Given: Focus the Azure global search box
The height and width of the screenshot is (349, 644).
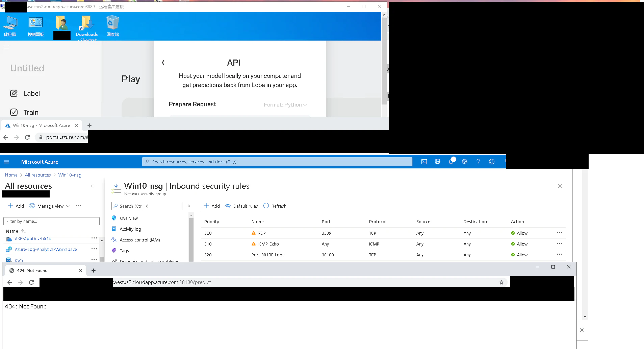Looking at the screenshot, I should click(277, 162).
